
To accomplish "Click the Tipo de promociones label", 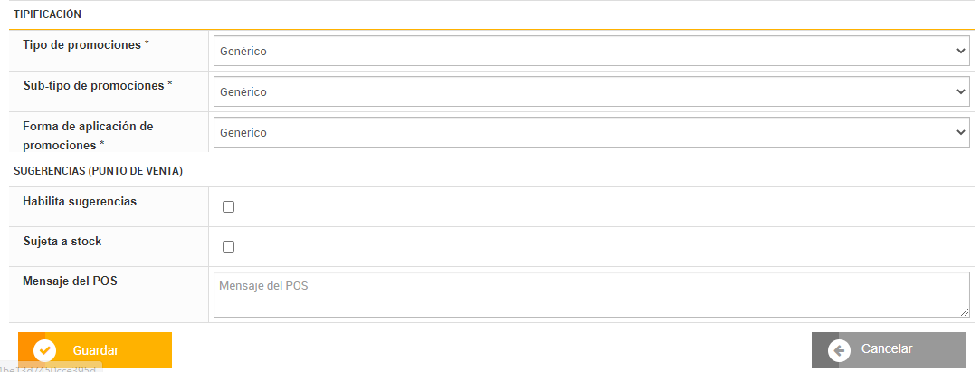I will point(81,44).
